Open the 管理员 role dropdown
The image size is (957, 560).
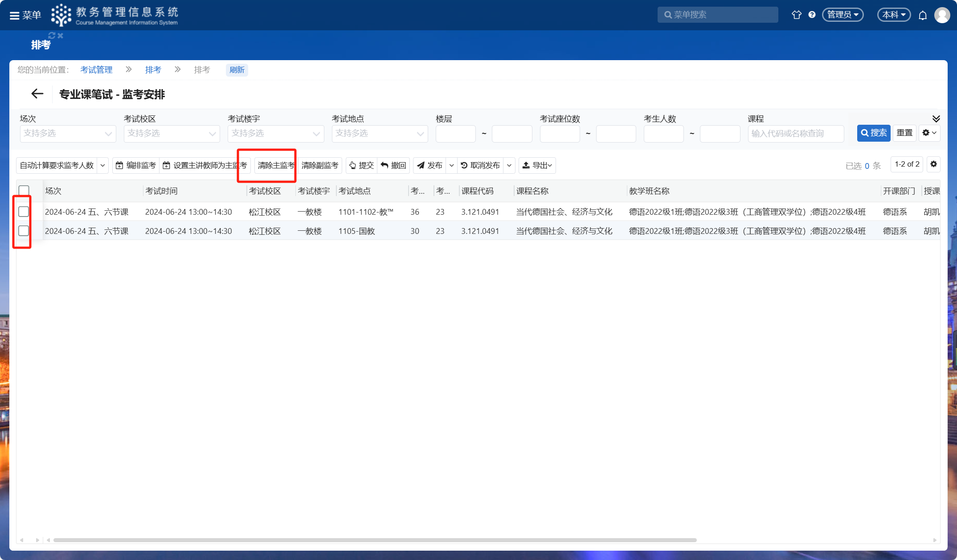[x=842, y=15]
